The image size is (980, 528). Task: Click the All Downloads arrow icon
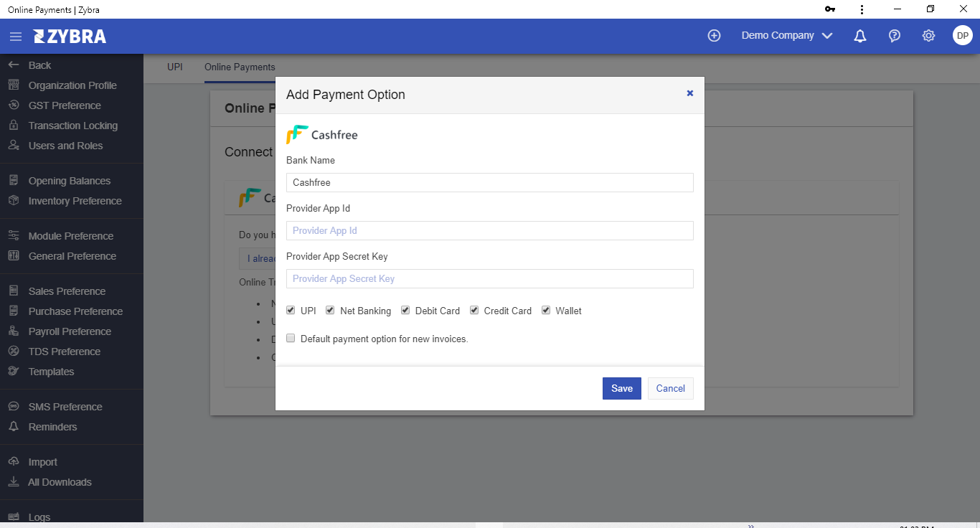[14, 481]
